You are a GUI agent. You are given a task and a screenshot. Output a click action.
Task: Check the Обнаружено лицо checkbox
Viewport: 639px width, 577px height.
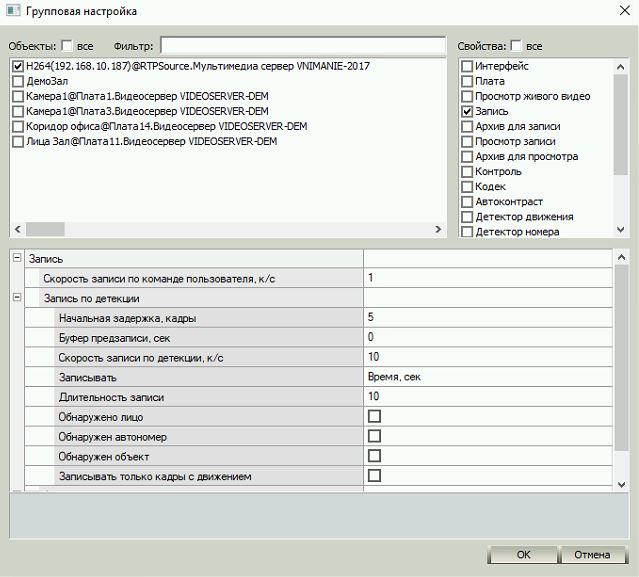coord(375,416)
